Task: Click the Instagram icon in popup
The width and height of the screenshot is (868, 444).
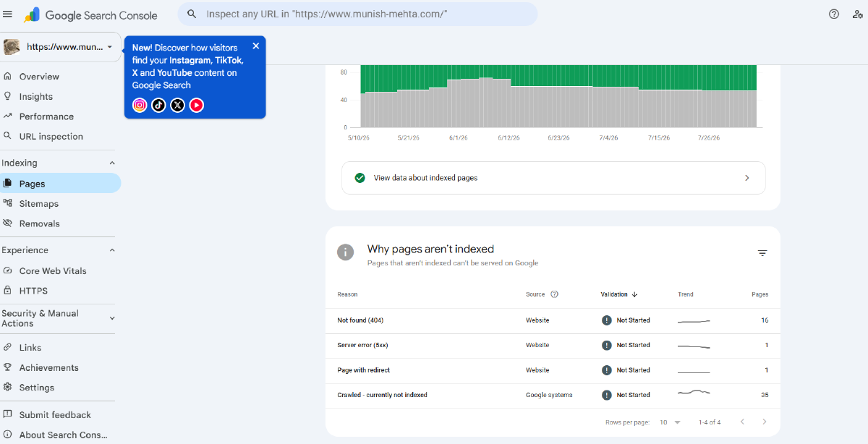Action: pos(140,105)
